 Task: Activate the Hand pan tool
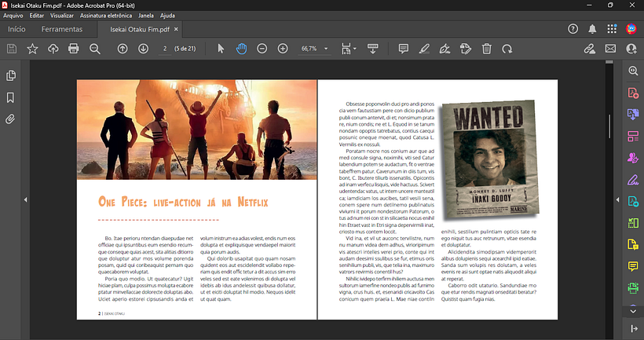(242, 49)
